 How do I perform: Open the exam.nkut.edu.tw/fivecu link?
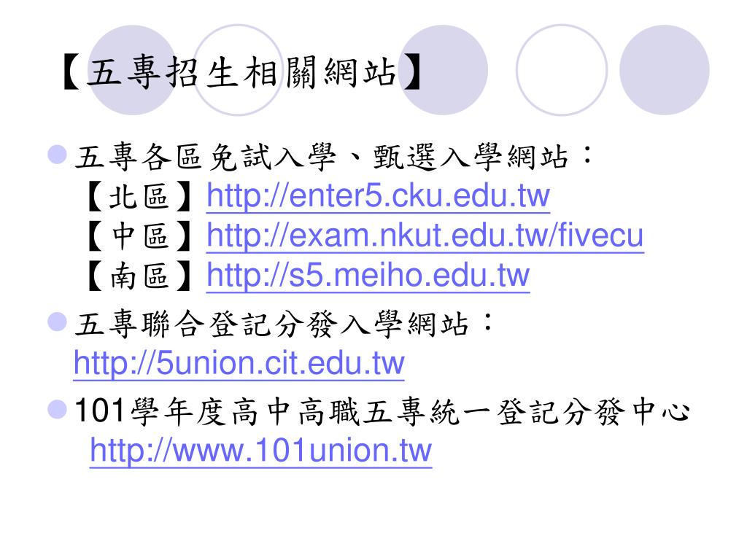coord(425,236)
